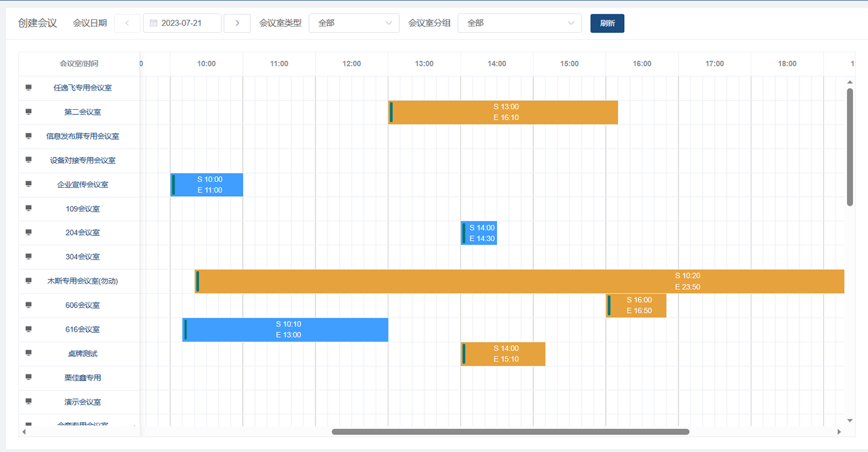The image size is (868, 452).
Task: Click the calendar icon in date field
Action: (x=154, y=23)
